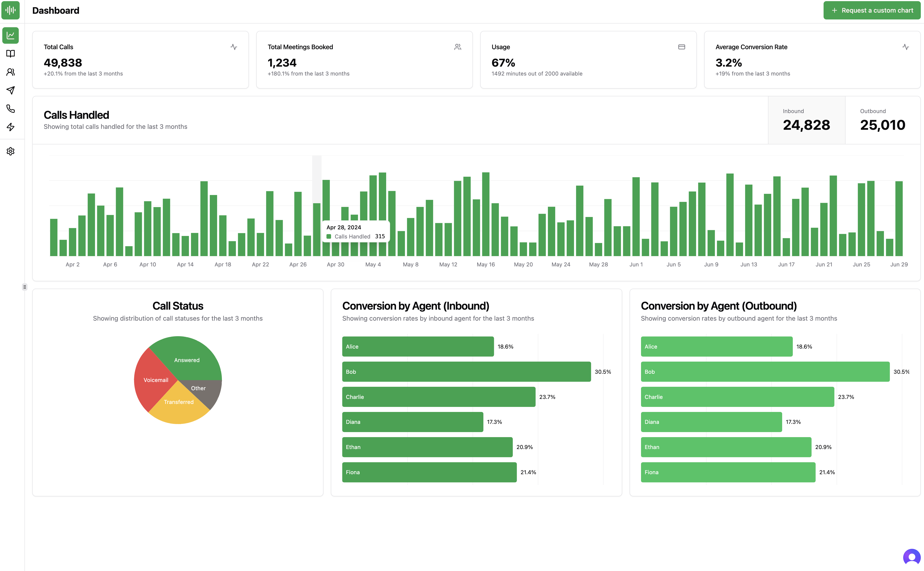Screen dimensions: 924x571
Task: Click the waveform app logo icon
Action: 11,10
